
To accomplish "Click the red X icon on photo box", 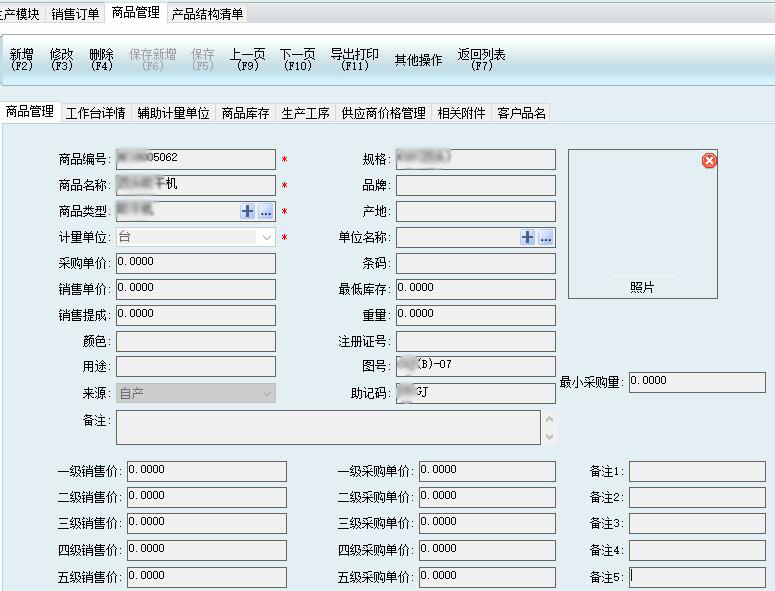I will coord(709,161).
